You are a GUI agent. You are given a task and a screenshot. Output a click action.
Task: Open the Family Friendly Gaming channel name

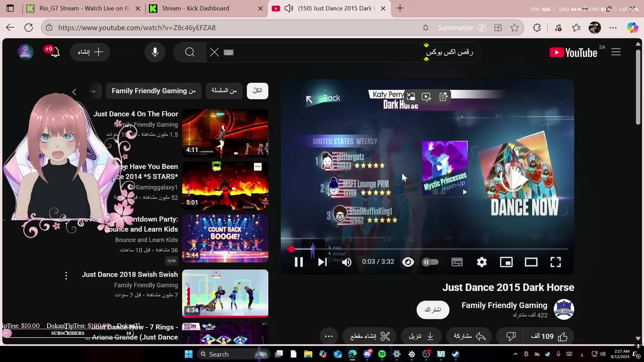click(x=504, y=305)
